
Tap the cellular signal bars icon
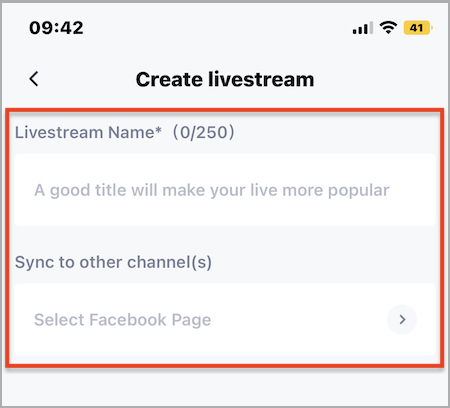coord(363,28)
